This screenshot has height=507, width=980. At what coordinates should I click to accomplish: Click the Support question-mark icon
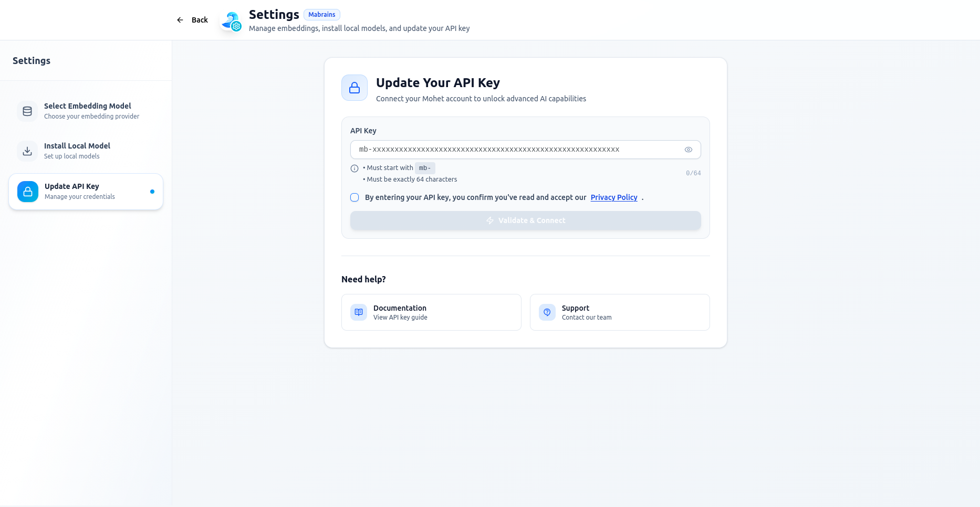click(547, 312)
